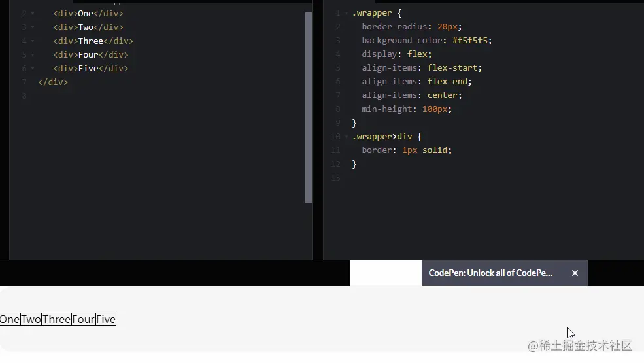Close the CodePen unlock notification

[575, 273]
